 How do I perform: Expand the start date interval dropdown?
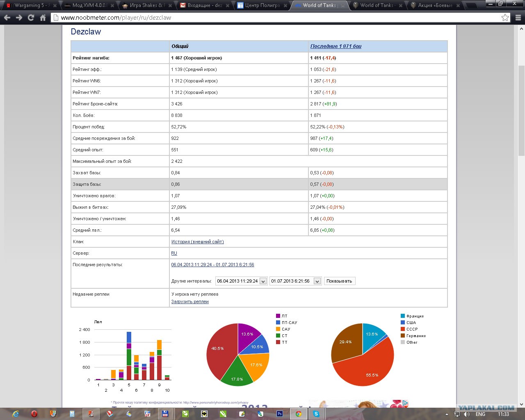(x=263, y=281)
